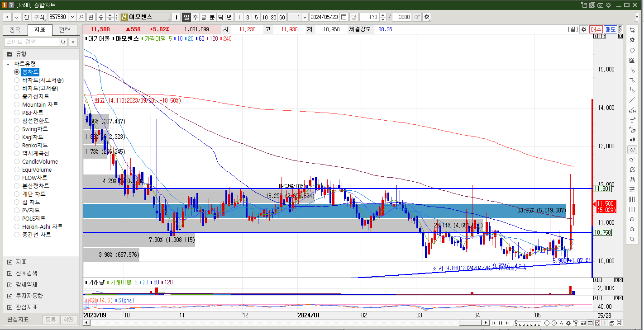Expand the 강세약세 tree section
The height and width of the screenshot is (330, 644).
click(x=10, y=284)
